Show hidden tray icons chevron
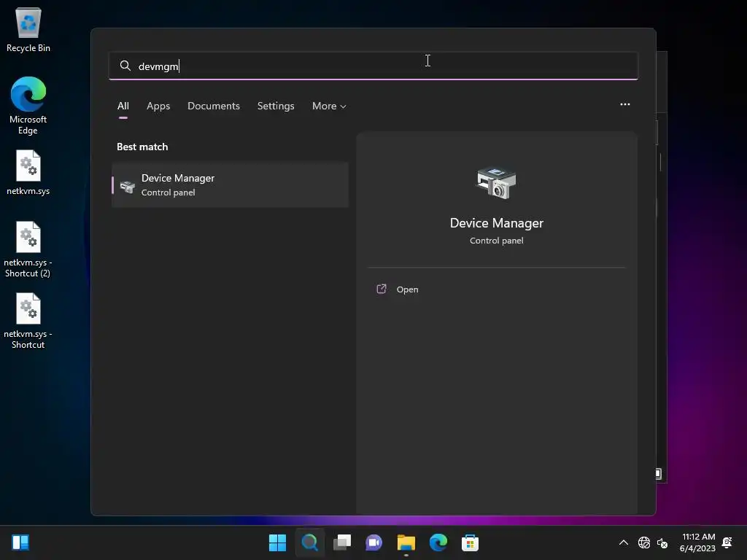This screenshot has height=560, width=747. 623,542
